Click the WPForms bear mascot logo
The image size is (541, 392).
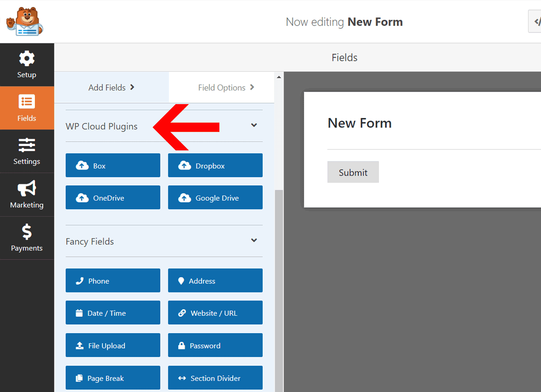tap(24, 21)
